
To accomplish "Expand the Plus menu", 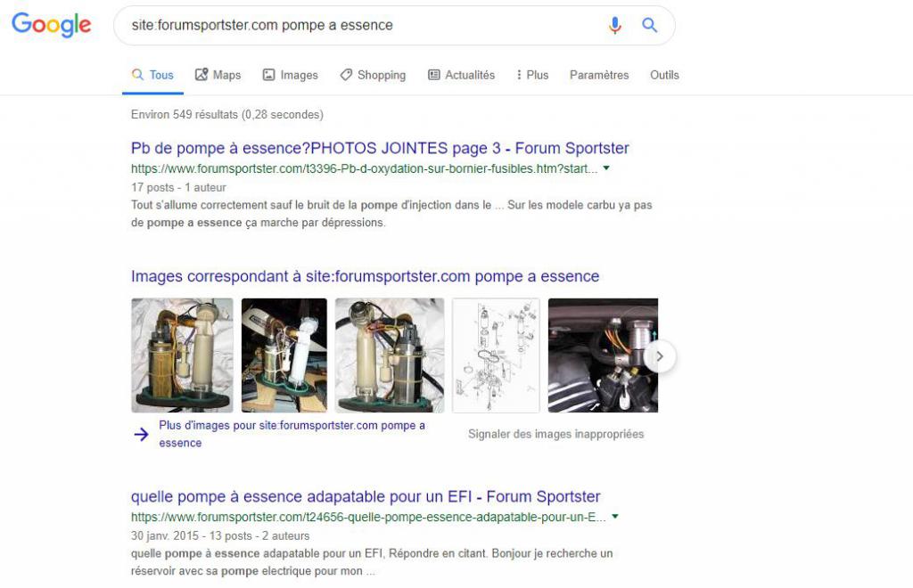I will click(x=532, y=75).
